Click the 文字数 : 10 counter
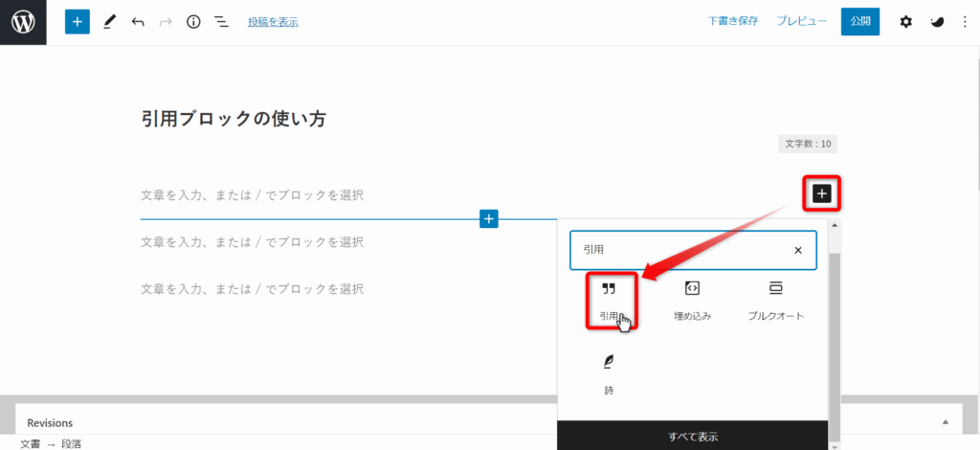The image size is (980, 450). [x=808, y=144]
